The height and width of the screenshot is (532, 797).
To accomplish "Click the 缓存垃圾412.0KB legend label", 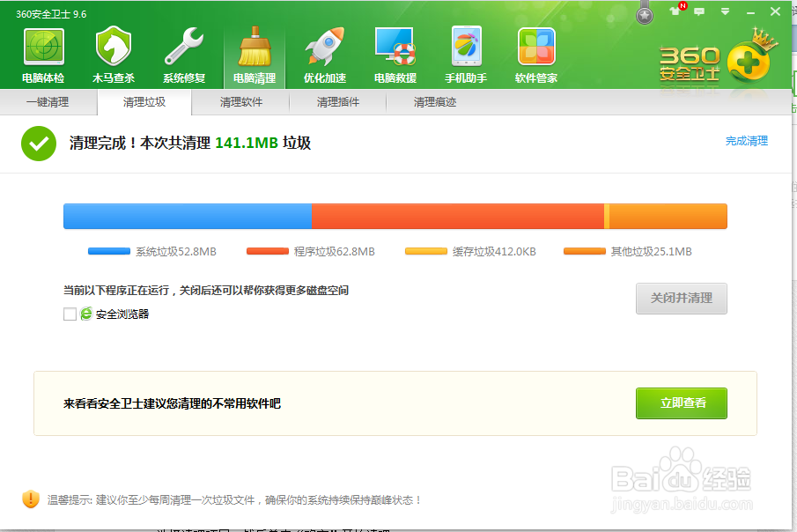I will coord(494,252).
